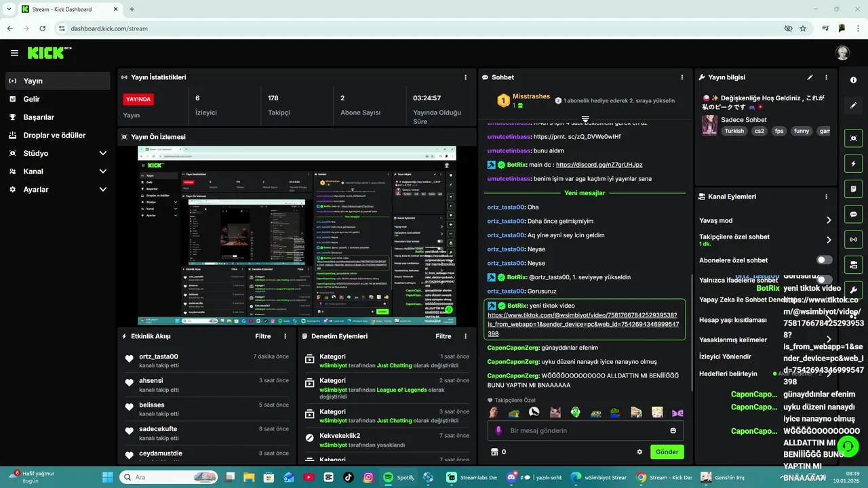Click the wrench icon in right sidebar
The height and width of the screenshot is (488, 868).
point(853,290)
